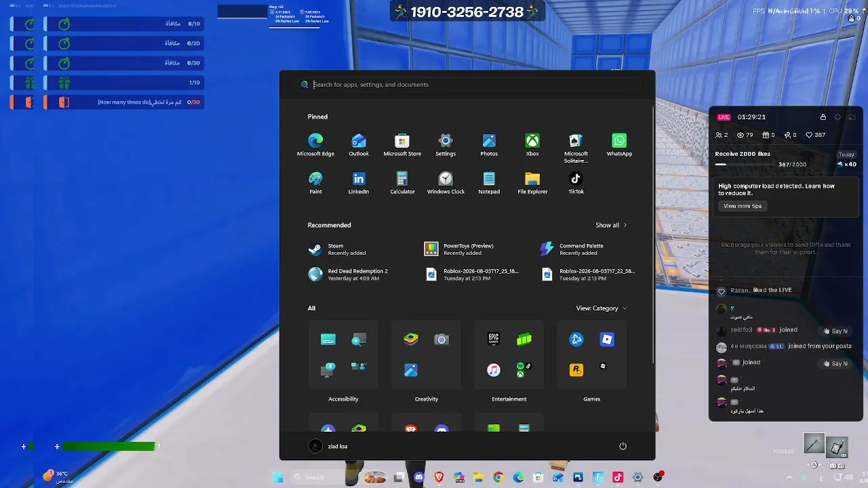Open LinkedIn from pinned apps
Viewport: 868px width, 488px height.
click(x=359, y=182)
